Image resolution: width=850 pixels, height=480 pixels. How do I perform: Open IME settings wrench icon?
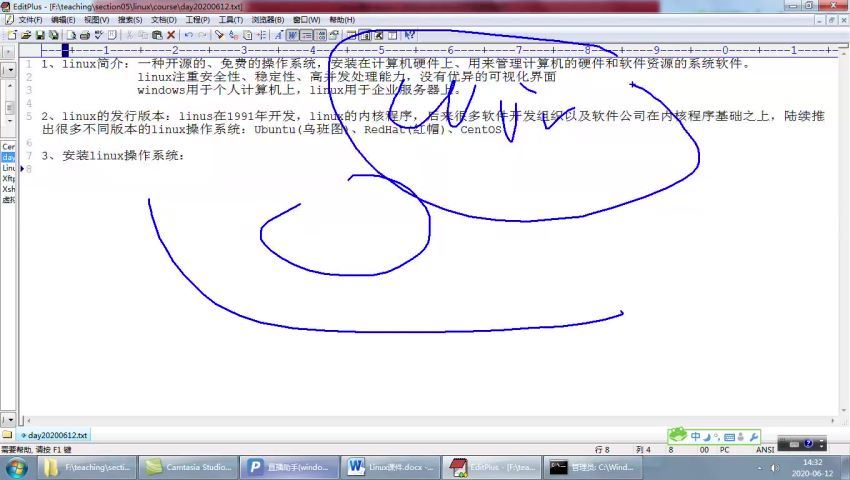click(x=754, y=437)
